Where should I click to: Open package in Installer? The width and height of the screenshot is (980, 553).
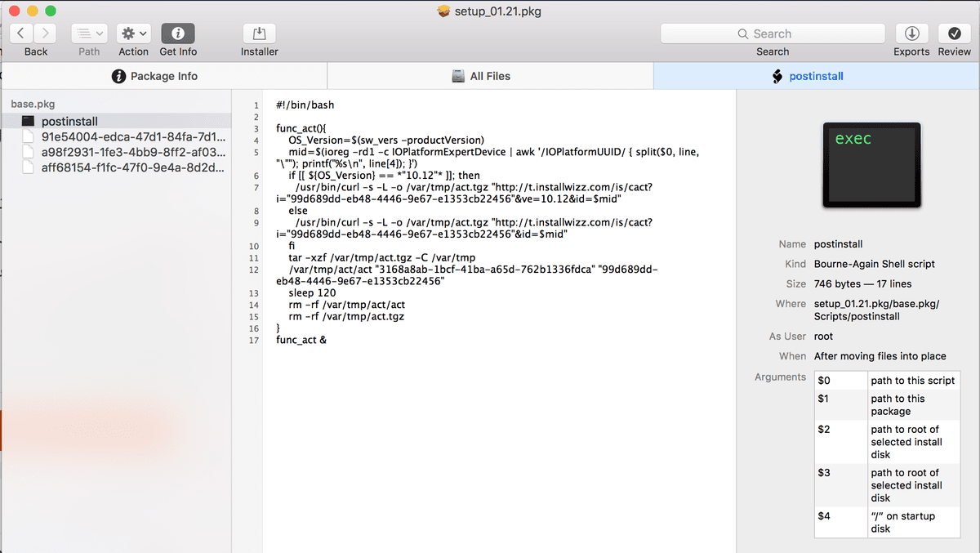click(260, 33)
